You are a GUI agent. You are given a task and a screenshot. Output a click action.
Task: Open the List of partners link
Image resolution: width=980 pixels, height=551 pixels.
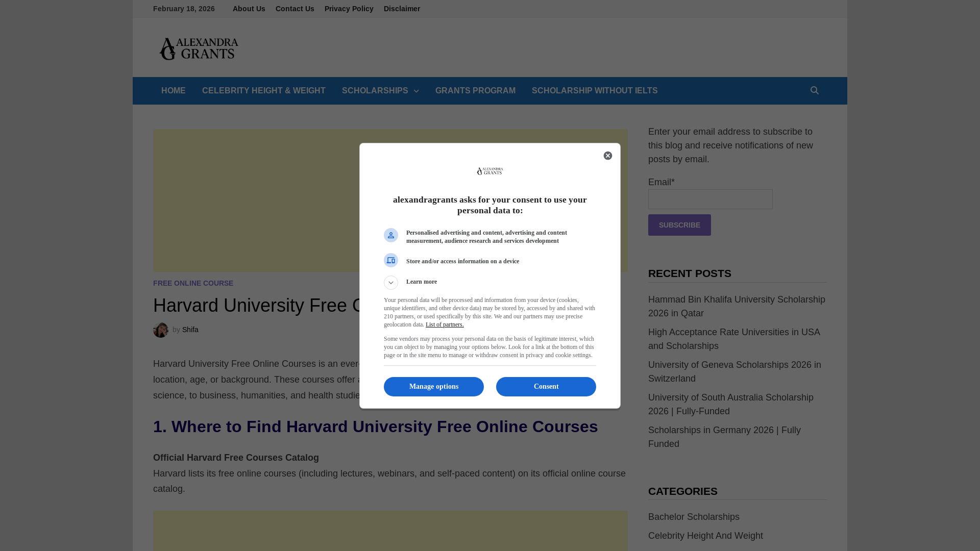click(445, 324)
